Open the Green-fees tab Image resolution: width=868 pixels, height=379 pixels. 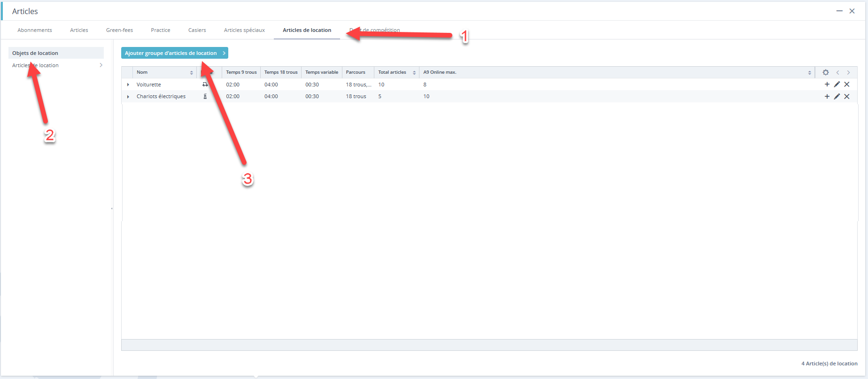119,30
